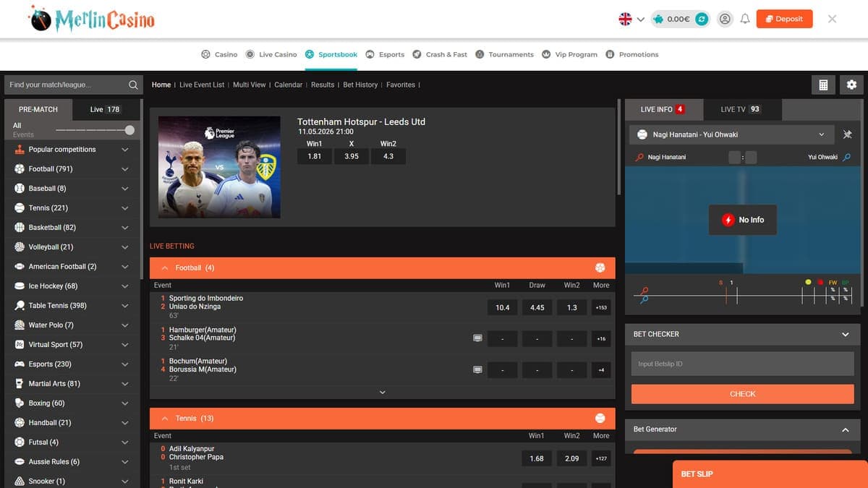The image size is (868, 488).
Task: Open +153 more markets button
Action: coord(601,307)
